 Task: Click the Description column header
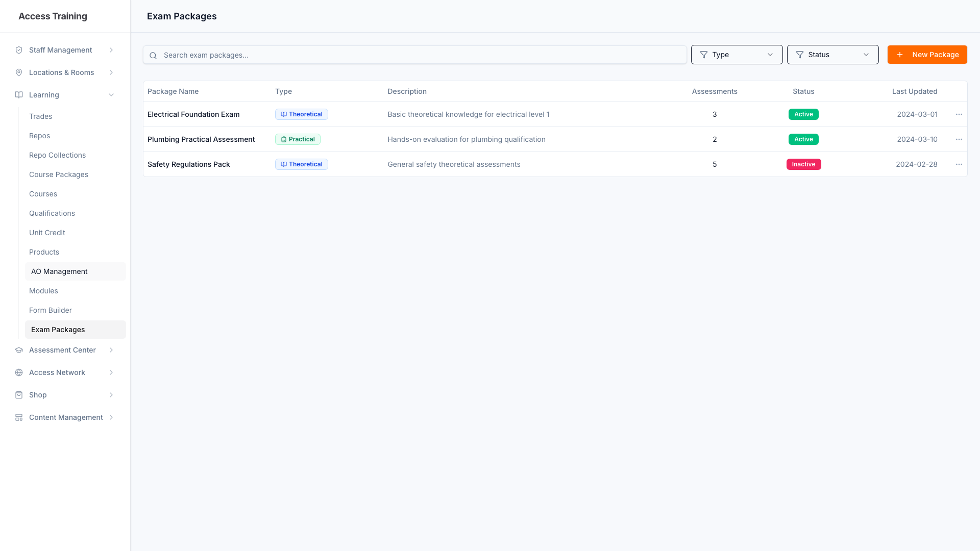click(x=407, y=91)
